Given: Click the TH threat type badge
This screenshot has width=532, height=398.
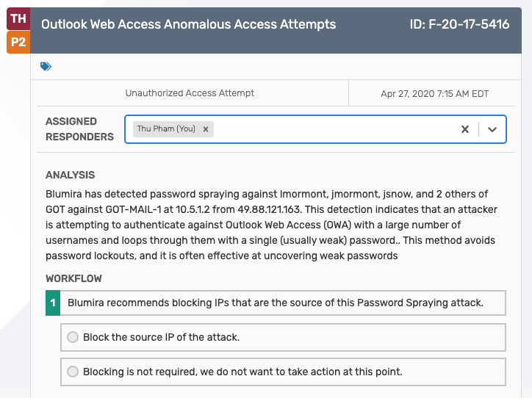Looking at the screenshot, I should 18,18.
